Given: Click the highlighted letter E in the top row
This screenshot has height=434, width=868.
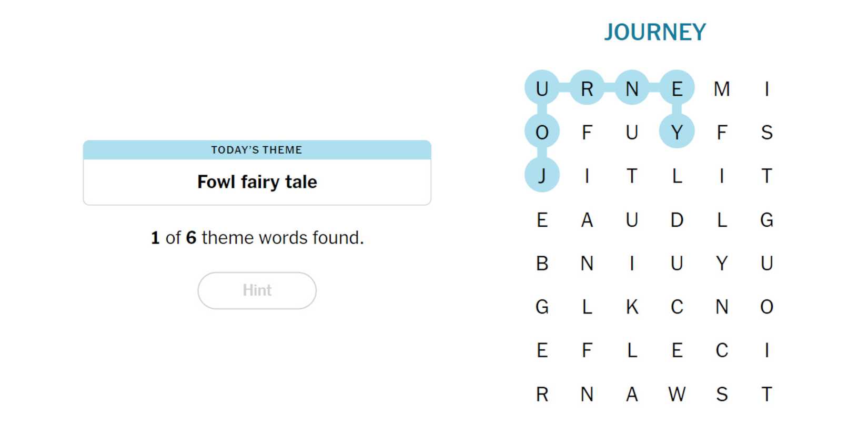Looking at the screenshot, I should [678, 88].
